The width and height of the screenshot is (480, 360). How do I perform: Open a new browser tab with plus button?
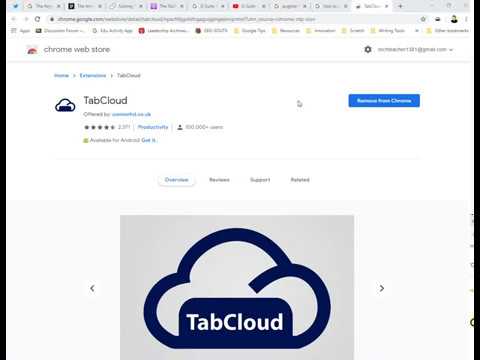point(400,6)
